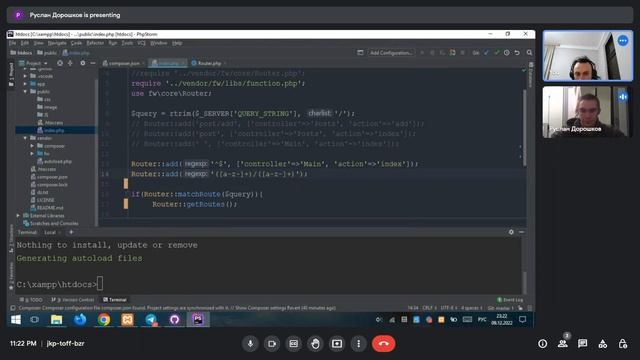The image size is (640, 360).
Task: Click the editor vertical scrollbar
Action: (525, 128)
